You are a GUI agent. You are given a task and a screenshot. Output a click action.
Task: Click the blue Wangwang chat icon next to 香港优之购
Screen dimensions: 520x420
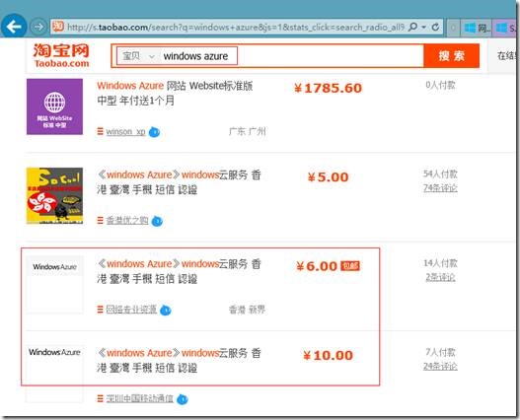point(157,221)
